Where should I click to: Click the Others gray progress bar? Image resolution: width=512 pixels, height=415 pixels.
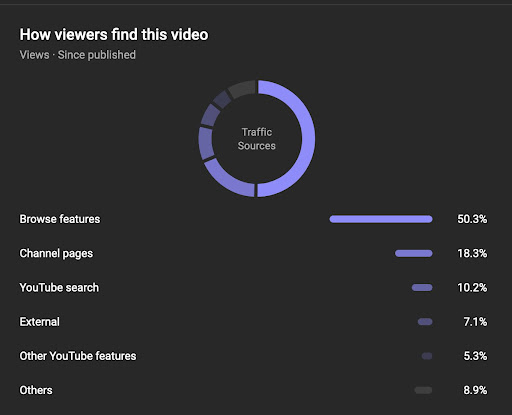pyautogui.click(x=423, y=390)
